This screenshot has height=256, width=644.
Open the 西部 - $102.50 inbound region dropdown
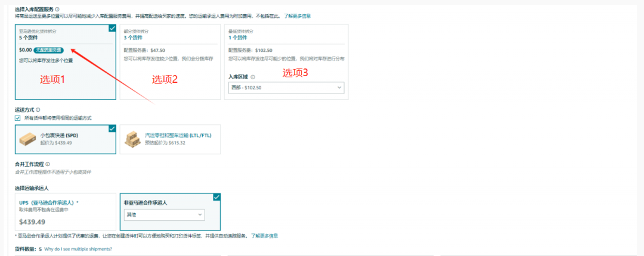[286, 88]
